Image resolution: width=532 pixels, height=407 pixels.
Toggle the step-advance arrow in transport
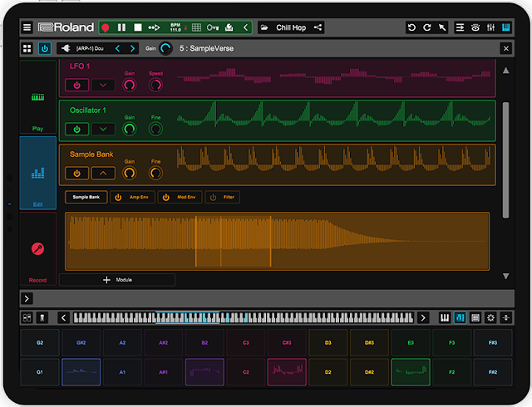pyautogui.click(x=154, y=27)
